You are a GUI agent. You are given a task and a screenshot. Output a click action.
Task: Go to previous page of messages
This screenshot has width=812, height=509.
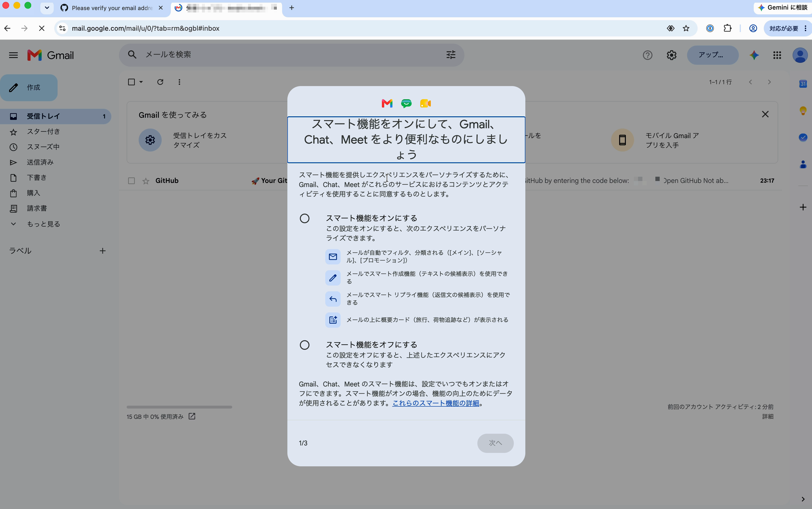click(x=750, y=82)
